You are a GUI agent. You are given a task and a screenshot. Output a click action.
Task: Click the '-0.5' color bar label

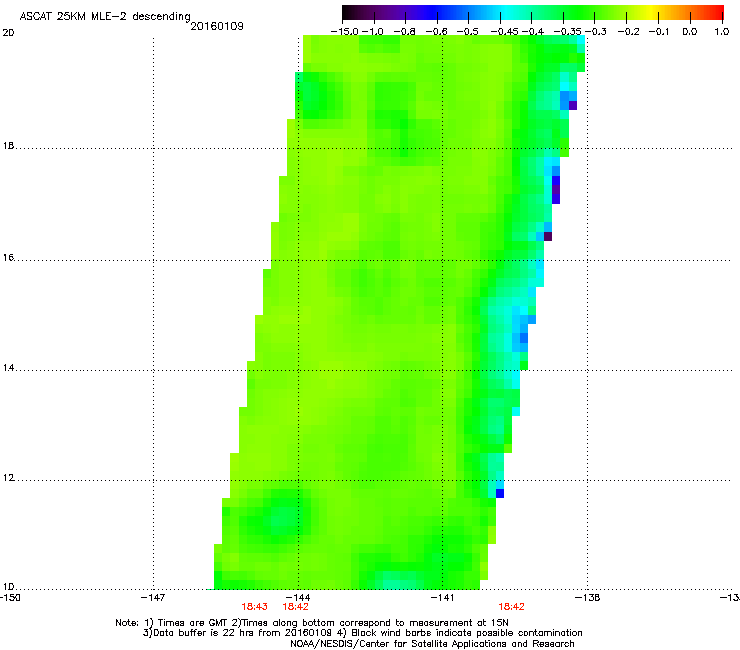click(468, 32)
